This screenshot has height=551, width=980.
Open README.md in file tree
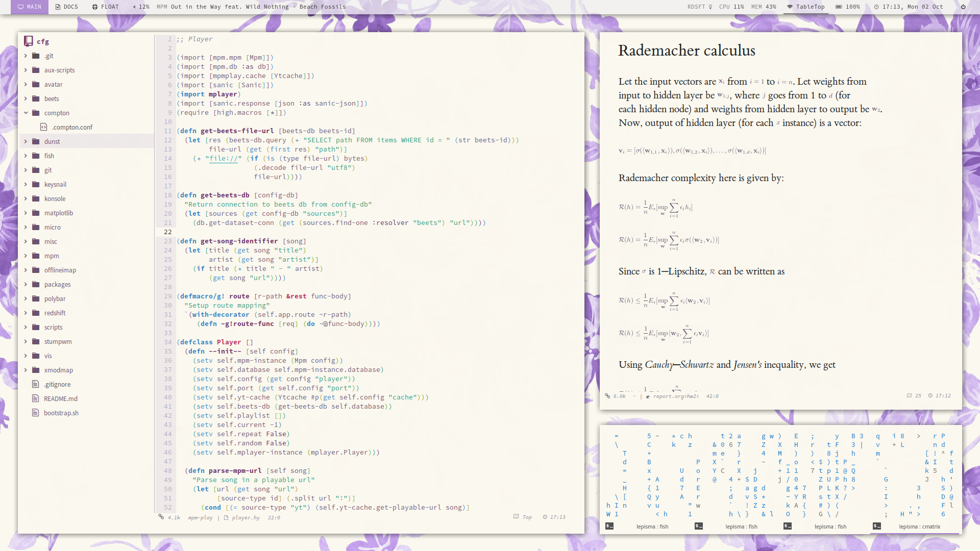[60, 398]
